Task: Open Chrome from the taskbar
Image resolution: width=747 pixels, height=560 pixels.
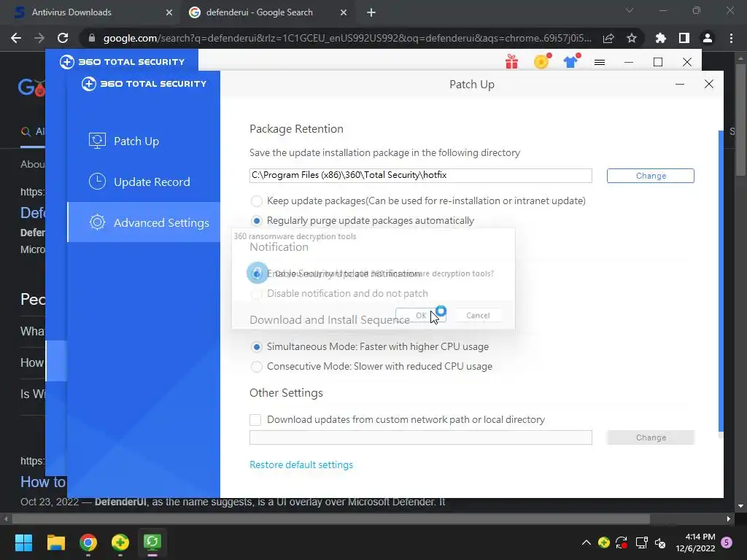Action: 88,542
